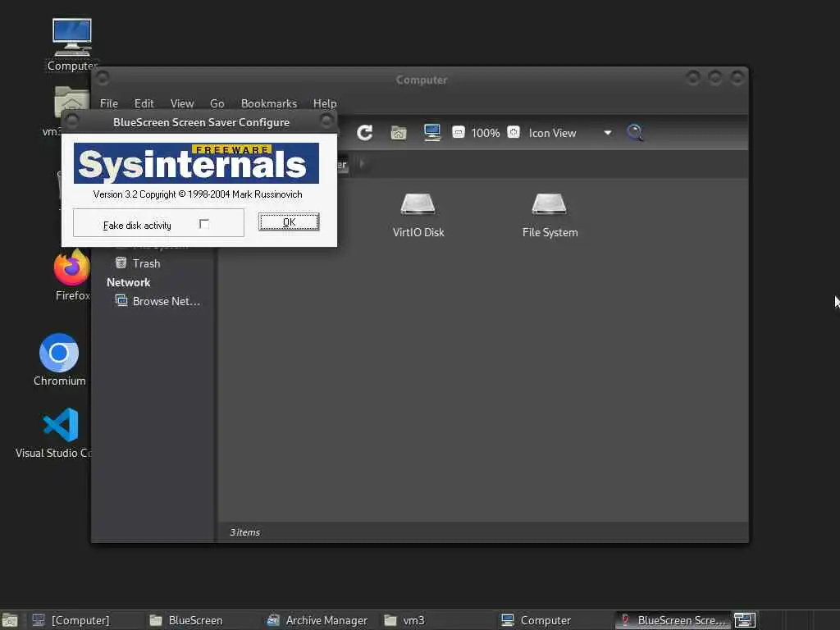Reset zoom via 100% label
This screenshot has height=630, width=840.
click(486, 133)
